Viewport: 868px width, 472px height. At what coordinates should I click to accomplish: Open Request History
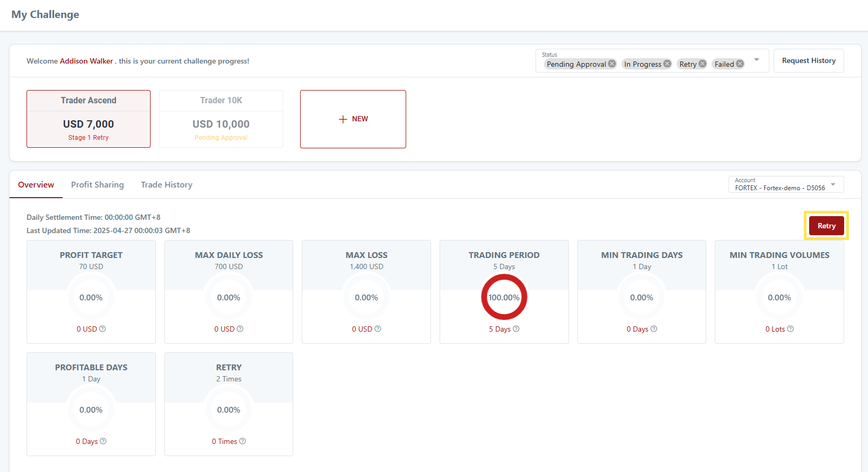808,61
